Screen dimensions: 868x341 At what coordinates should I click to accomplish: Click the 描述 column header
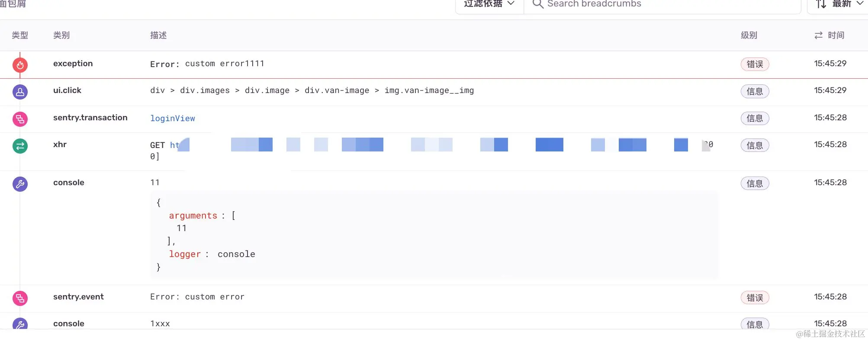click(x=158, y=35)
